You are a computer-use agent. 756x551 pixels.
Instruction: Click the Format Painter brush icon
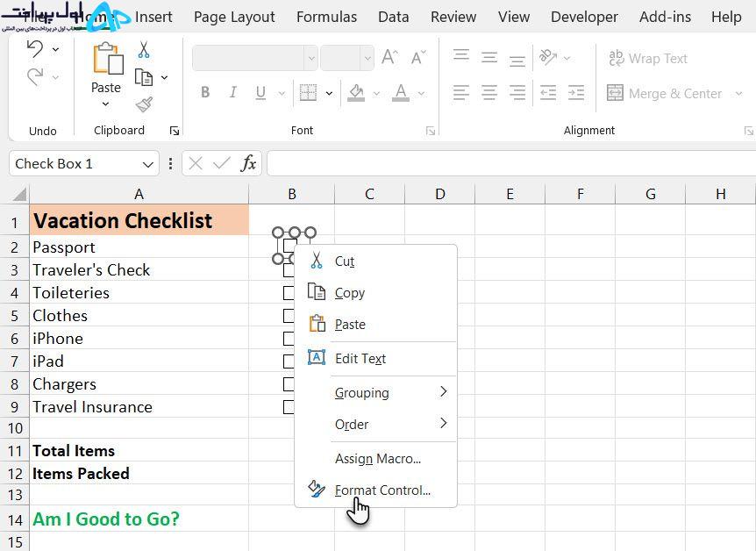tap(144, 104)
